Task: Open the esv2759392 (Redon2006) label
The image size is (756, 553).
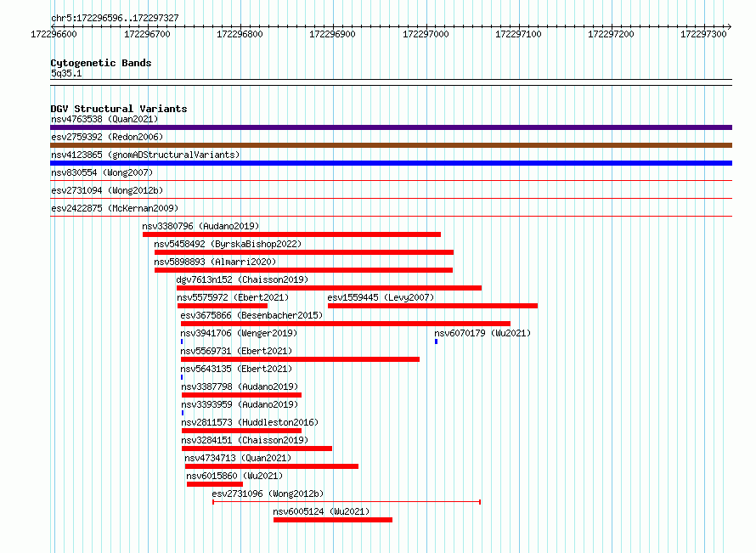Action: point(107,137)
